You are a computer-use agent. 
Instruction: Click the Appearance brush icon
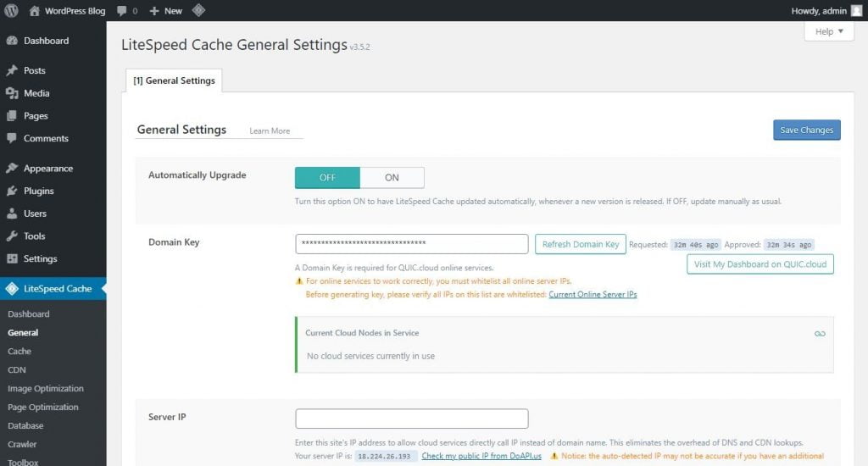pos(12,169)
